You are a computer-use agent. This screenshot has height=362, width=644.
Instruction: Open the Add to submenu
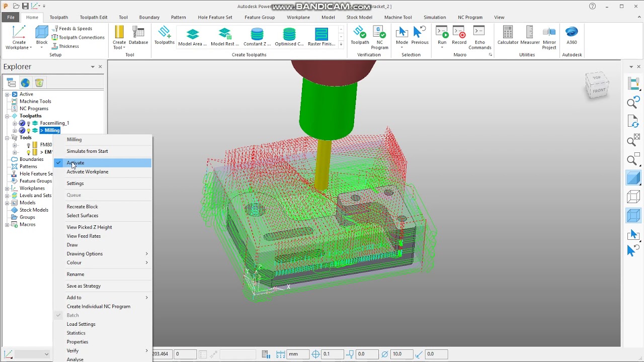click(103, 298)
